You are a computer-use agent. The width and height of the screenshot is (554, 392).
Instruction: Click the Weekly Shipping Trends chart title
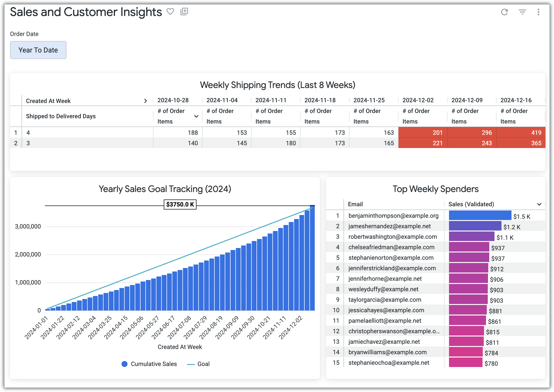coord(277,85)
